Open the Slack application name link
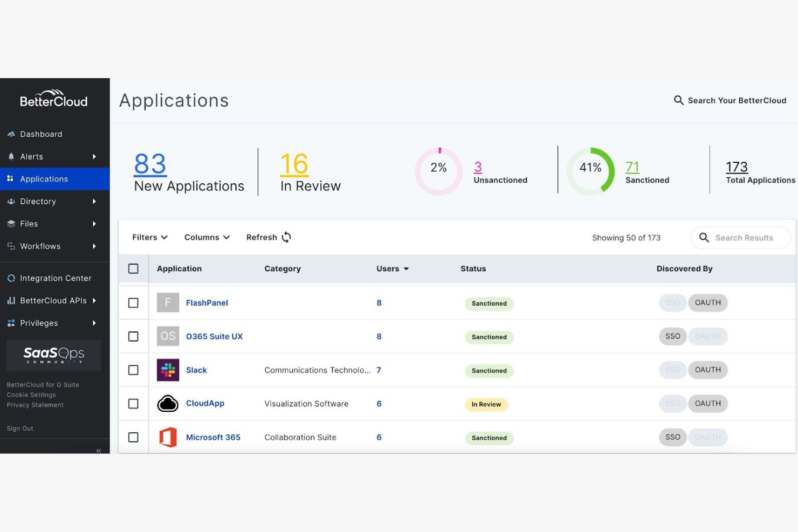Screen dimensions: 798x532 coord(196,370)
